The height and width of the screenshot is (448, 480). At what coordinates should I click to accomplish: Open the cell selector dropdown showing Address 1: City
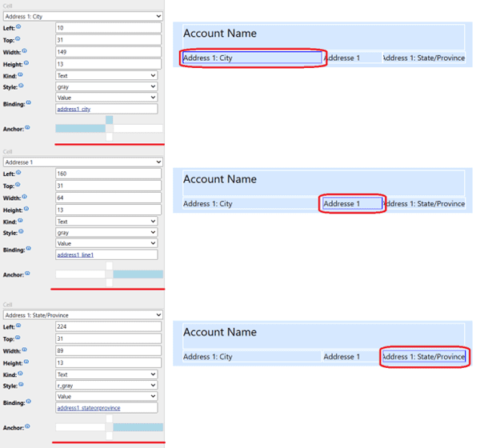coord(82,16)
